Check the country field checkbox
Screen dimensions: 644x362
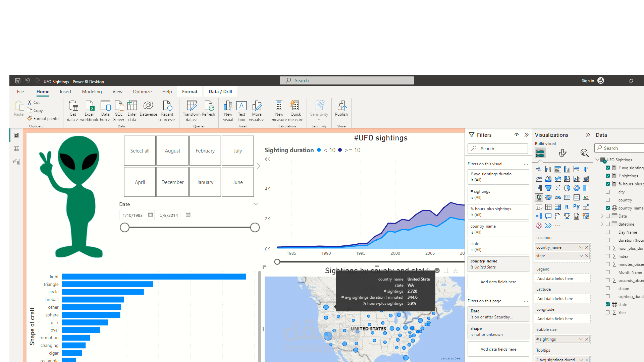point(608,200)
